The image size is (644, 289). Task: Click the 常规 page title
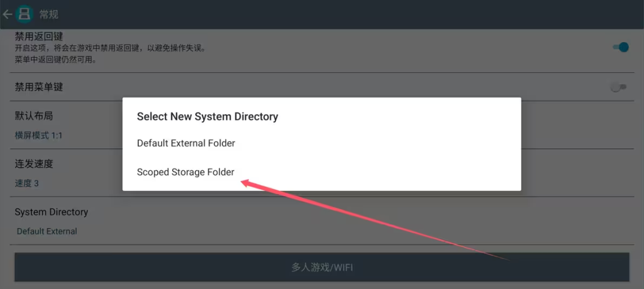(48, 14)
